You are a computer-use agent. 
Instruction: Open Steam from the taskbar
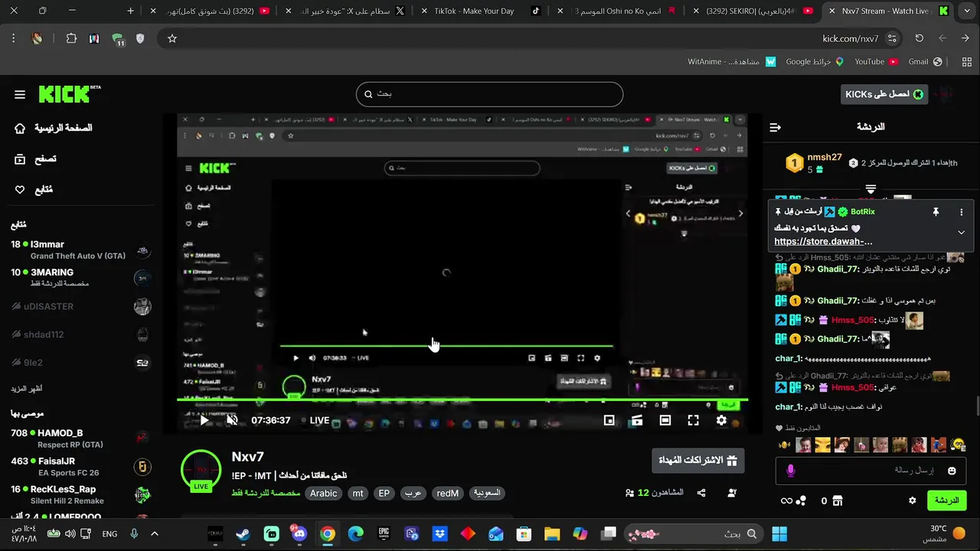(243, 533)
